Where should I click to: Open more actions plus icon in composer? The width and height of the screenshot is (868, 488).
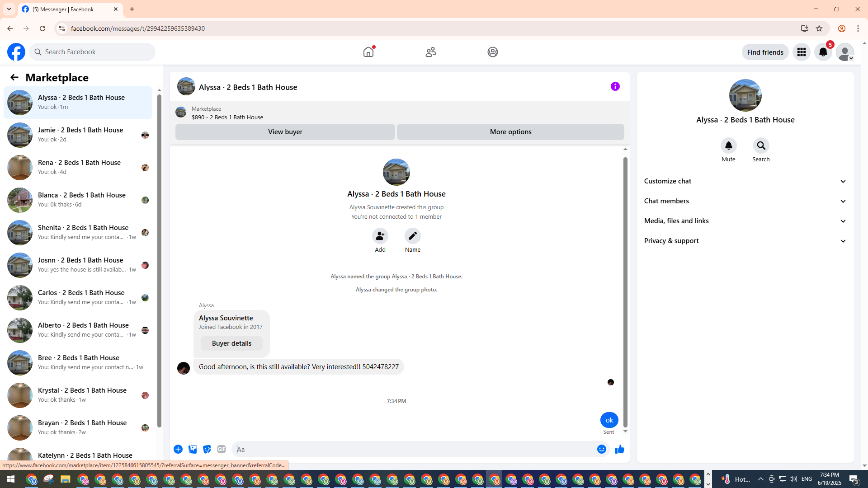pos(178,449)
